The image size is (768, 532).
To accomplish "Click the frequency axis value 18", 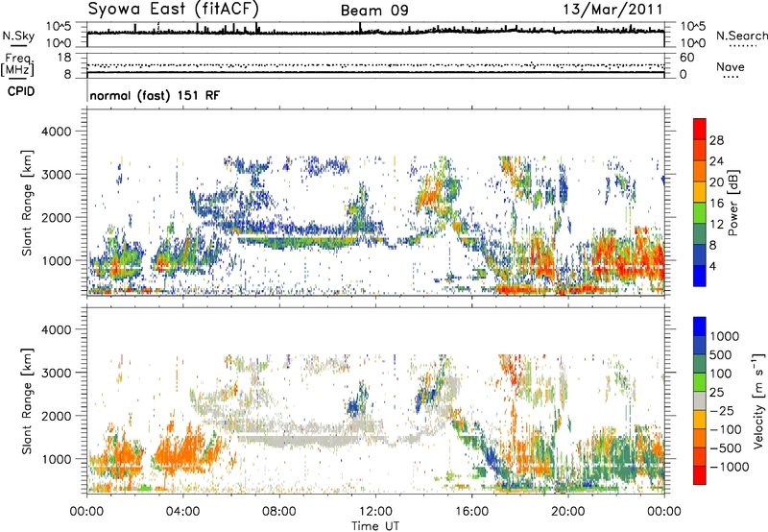I will tap(64, 58).
